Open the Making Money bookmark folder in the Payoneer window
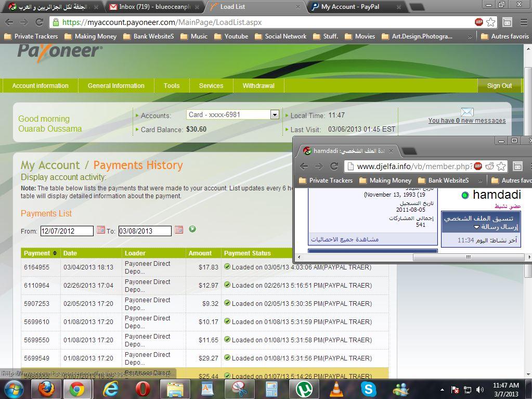The width and height of the screenshot is (532, 399). coord(90,36)
